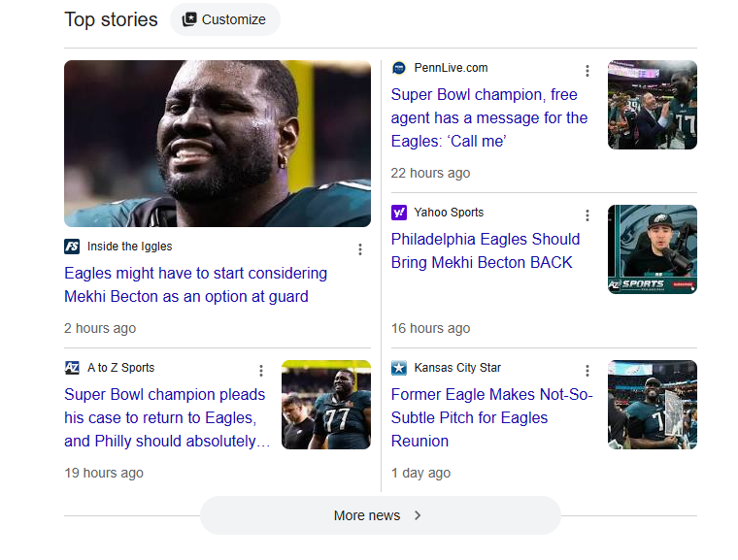Click the '19 hours ago' timestamp
Viewport: 738px width, 560px height.
tap(104, 473)
